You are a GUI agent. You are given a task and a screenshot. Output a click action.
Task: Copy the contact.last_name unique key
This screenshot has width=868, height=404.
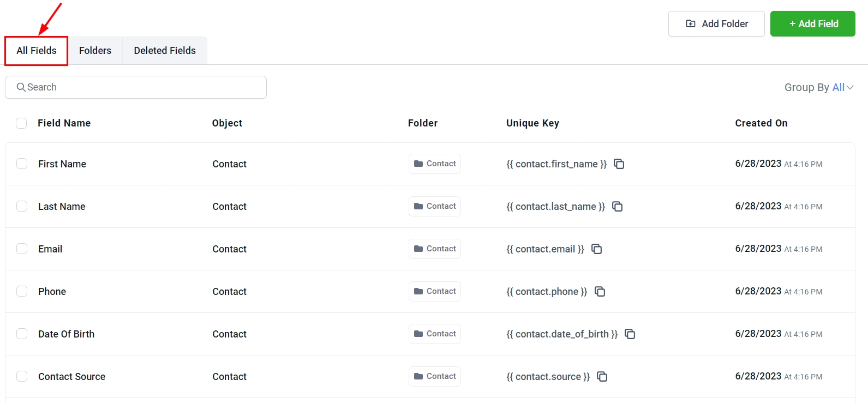click(617, 207)
